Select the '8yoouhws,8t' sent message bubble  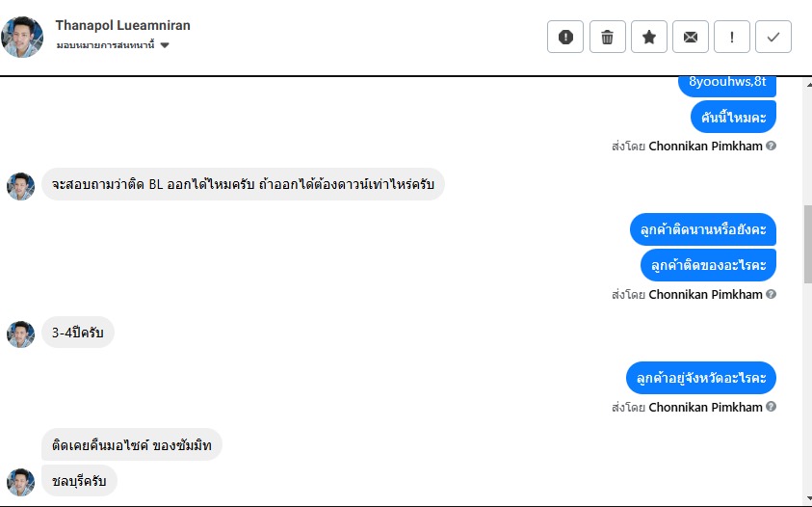(x=727, y=84)
